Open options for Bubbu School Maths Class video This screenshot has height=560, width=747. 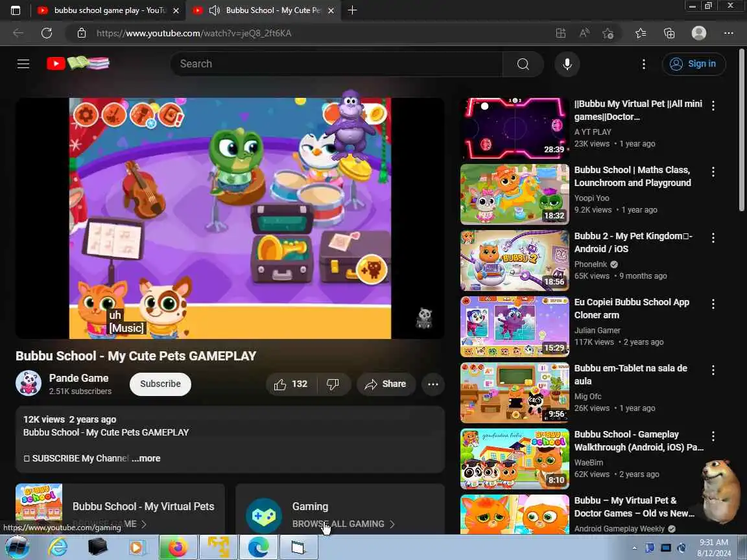coord(713,172)
